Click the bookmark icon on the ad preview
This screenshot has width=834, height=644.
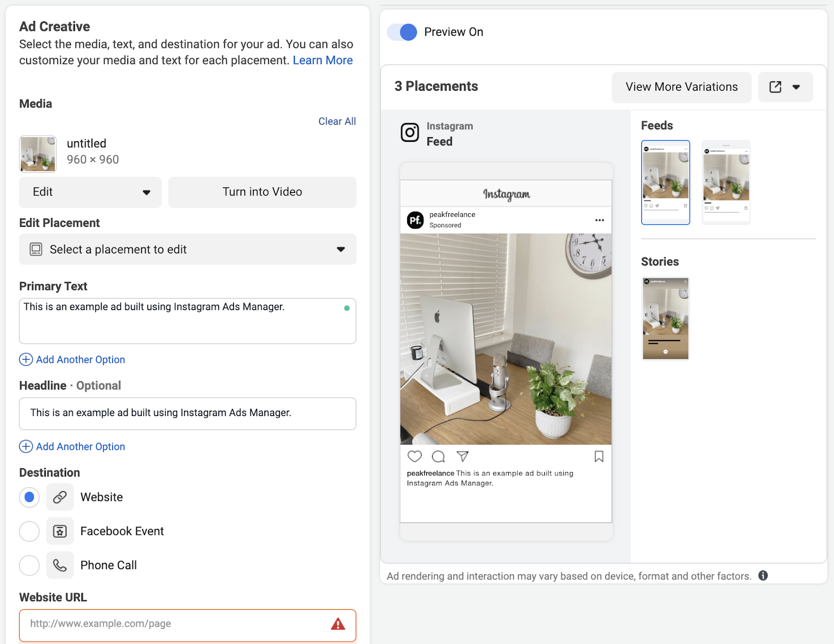point(598,456)
